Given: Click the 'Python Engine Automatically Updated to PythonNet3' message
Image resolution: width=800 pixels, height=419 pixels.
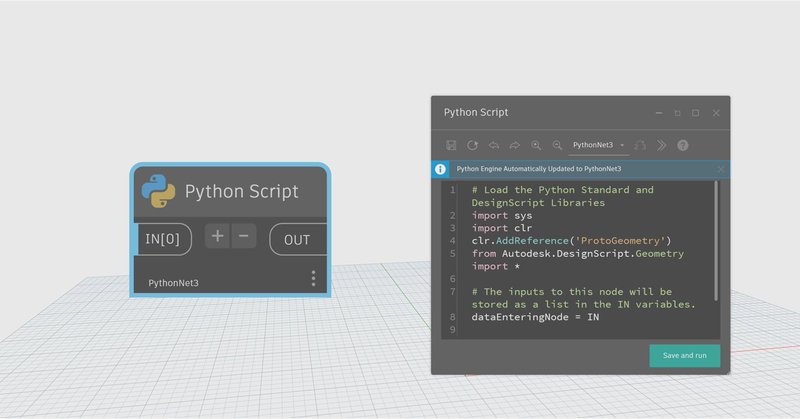Looking at the screenshot, I should click(539, 169).
